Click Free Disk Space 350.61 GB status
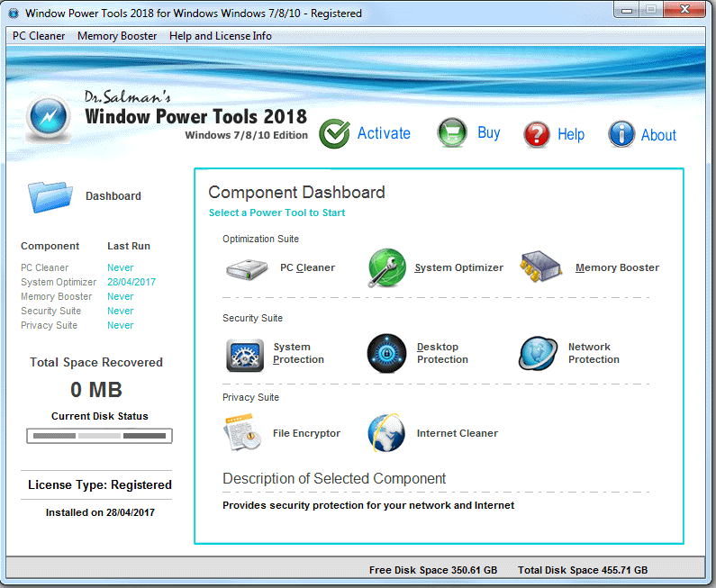 (x=433, y=570)
